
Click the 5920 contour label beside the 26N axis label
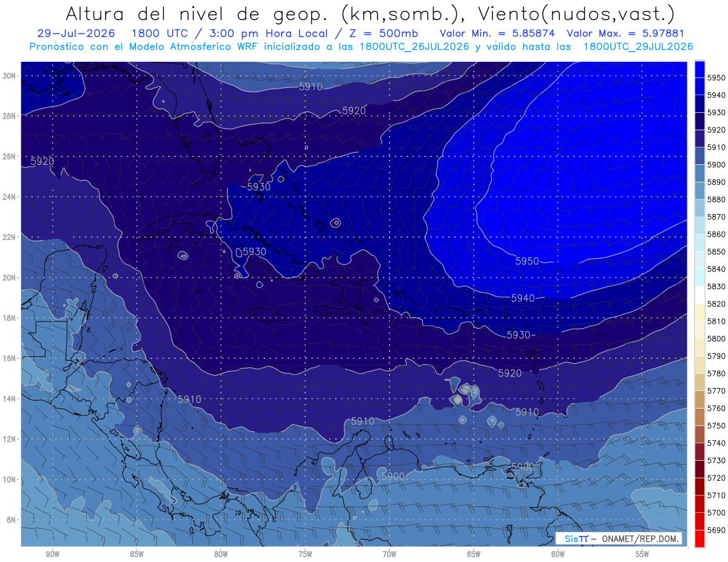42,161
